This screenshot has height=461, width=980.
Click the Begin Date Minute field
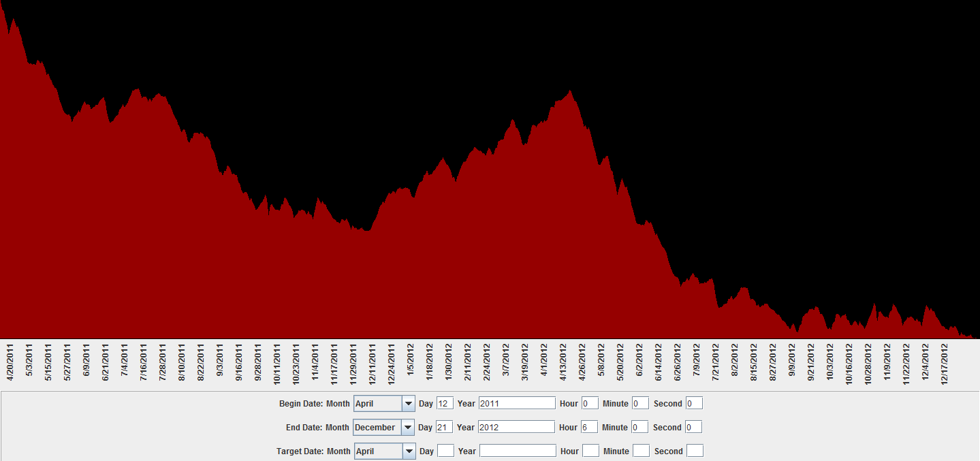(x=640, y=404)
